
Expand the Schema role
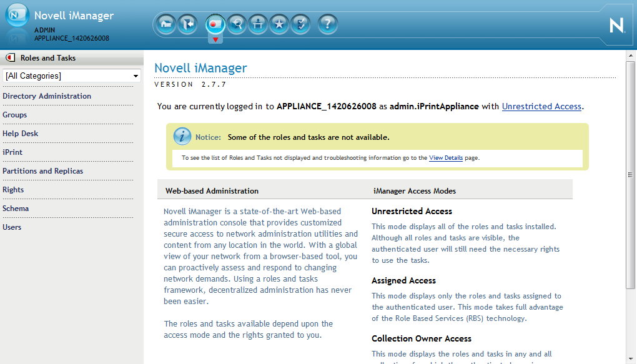coord(16,209)
